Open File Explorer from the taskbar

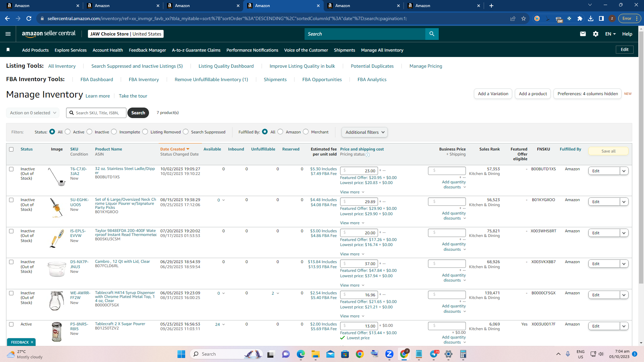(x=316, y=354)
